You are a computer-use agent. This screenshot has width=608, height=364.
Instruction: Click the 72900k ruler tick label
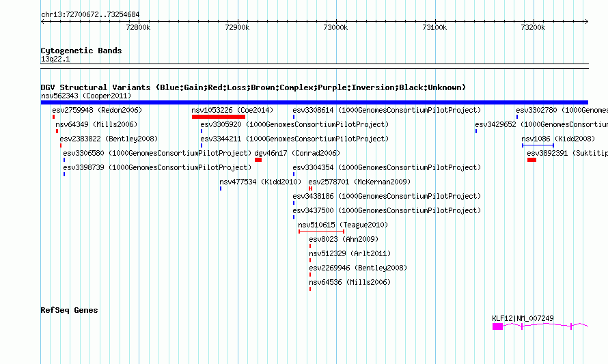237,27
